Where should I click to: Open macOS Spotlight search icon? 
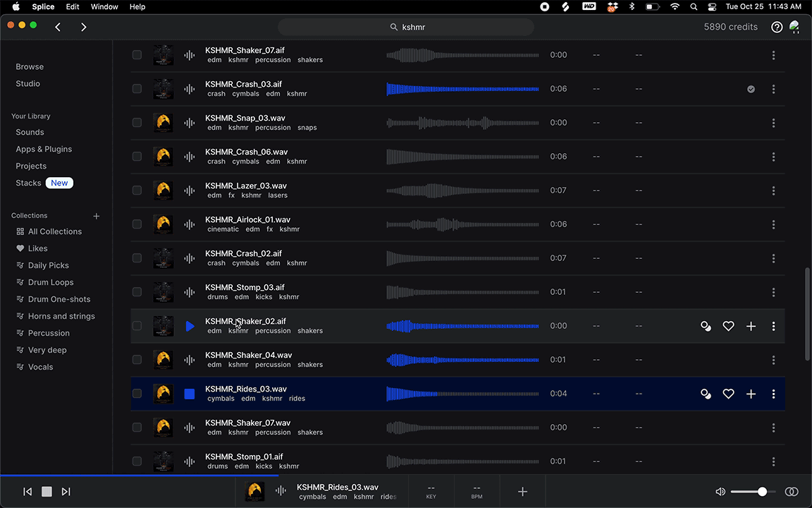pyautogui.click(x=694, y=7)
